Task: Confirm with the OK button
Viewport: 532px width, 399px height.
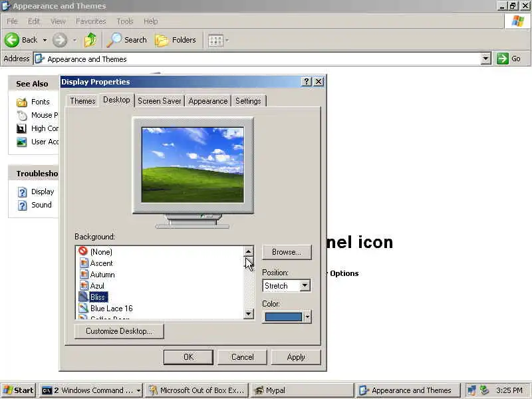Action: tap(188, 357)
